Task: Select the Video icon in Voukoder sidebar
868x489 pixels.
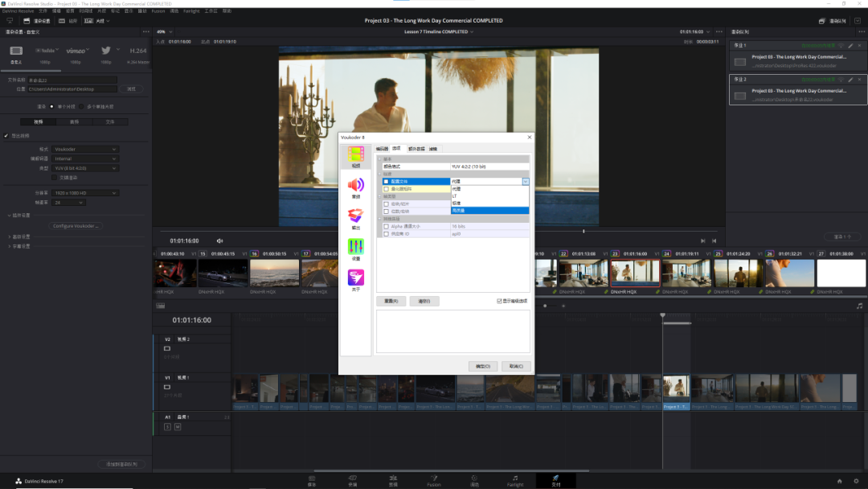Action: 356,154
